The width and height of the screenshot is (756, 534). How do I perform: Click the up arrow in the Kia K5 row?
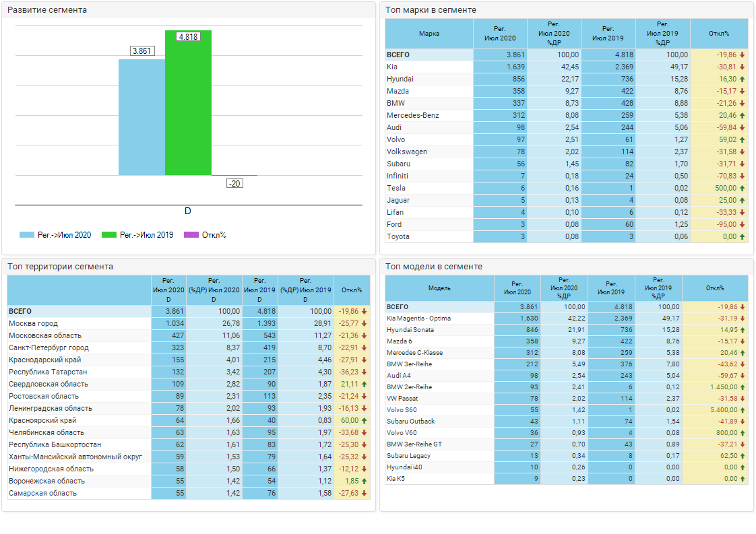tap(742, 479)
